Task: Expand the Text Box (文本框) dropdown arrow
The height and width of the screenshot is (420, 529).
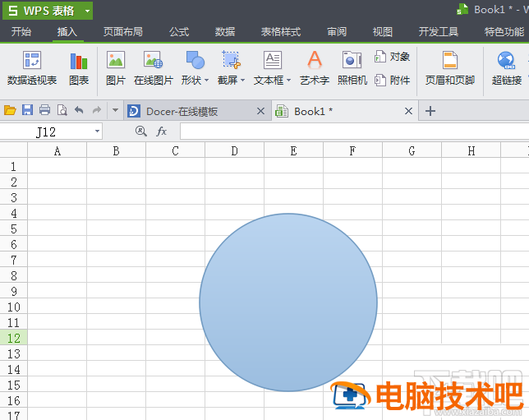Action: (x=288, y=81)
